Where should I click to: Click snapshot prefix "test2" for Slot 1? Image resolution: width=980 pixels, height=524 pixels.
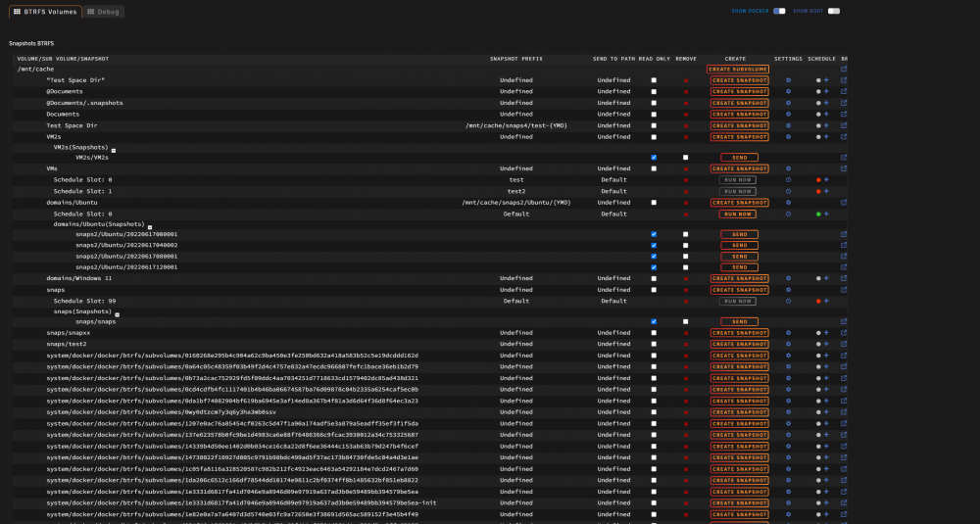(x=516, y=192)
